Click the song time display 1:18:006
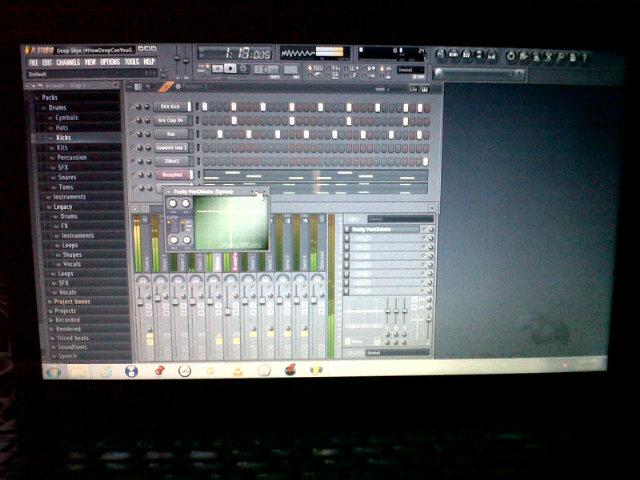This screenshot has width=640, height=480. point(236,53)
